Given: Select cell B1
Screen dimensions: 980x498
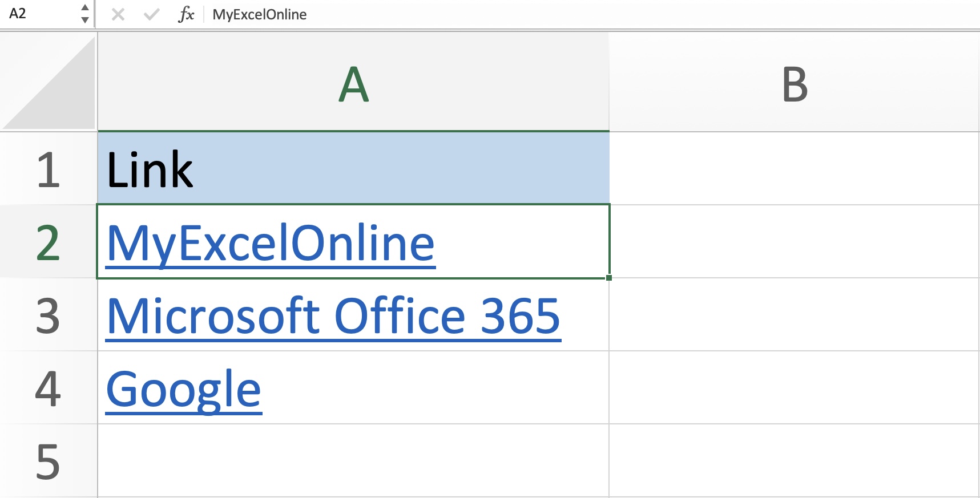Looking at the screenshot, I should [795, 169].
